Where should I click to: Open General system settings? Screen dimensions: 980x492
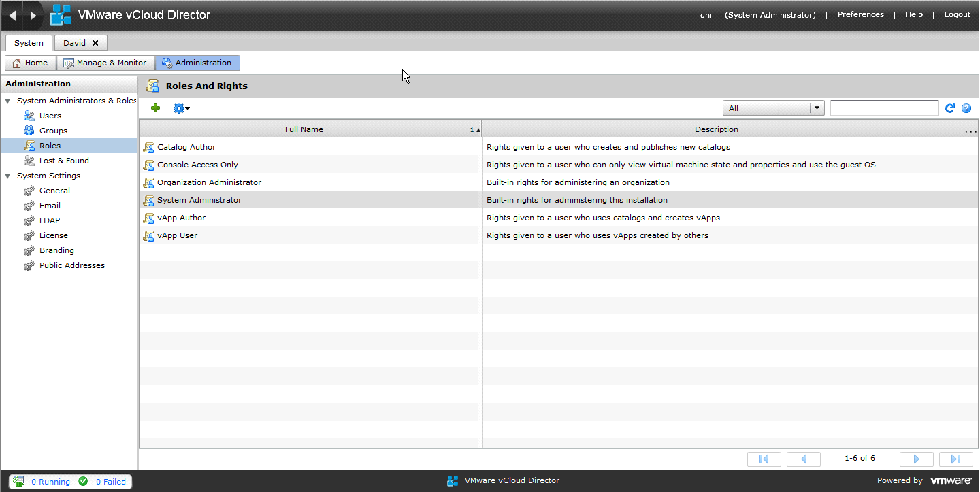(54, 191)
